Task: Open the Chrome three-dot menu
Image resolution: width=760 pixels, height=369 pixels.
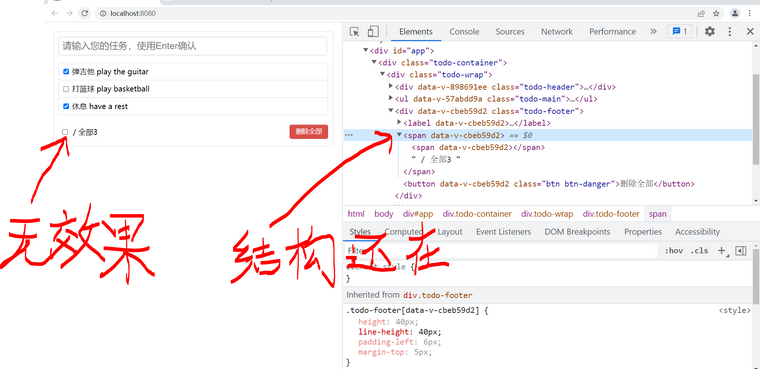Action: 751,14
